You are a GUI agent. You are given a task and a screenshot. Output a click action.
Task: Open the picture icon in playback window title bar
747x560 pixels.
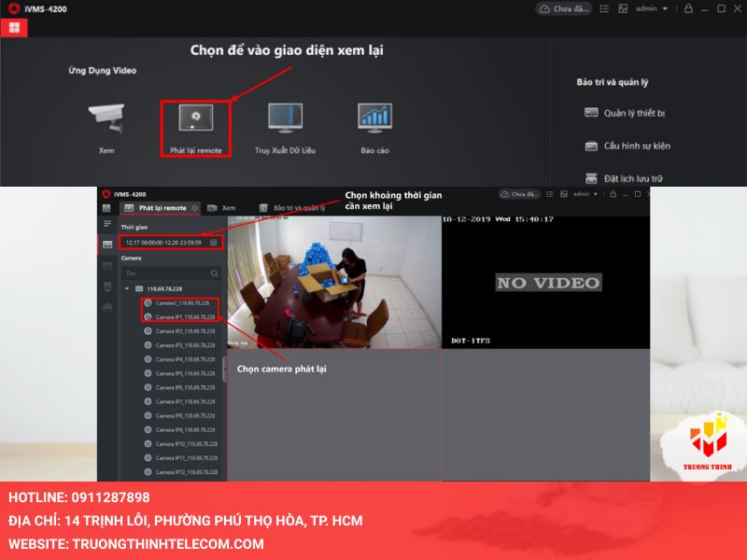point(564,194)
